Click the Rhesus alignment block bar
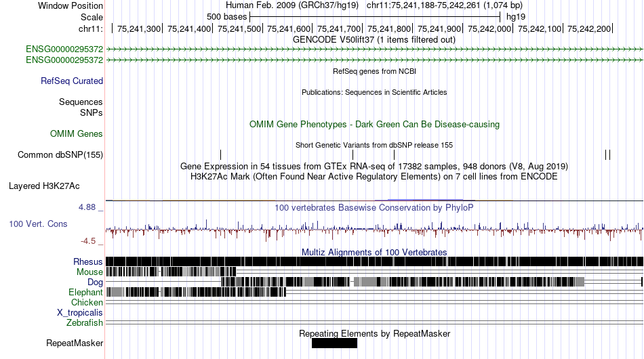This screenshot has width=644, height=359. coord(374,261)
